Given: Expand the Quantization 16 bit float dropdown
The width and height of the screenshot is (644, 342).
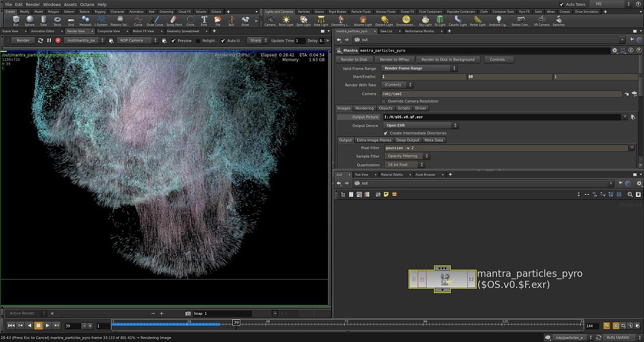Looking at the screenshot, I should pyautogui.click(x=405, y=165).
